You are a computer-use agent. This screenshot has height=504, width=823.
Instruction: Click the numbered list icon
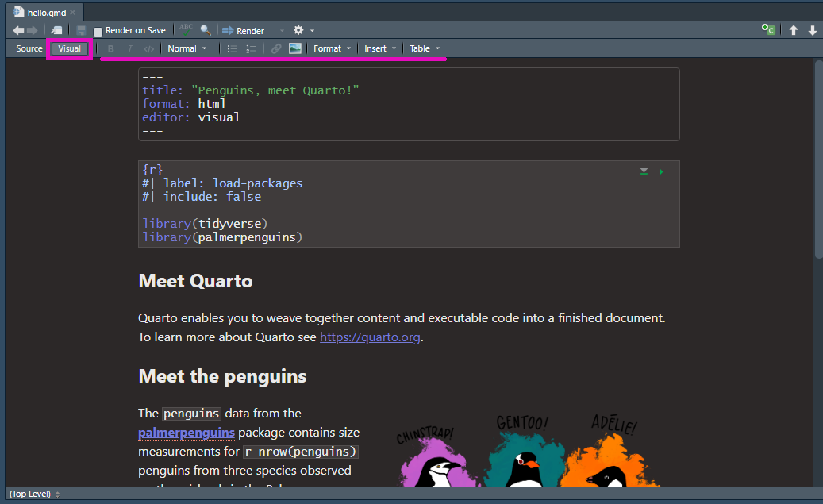(x=252, y=48)
